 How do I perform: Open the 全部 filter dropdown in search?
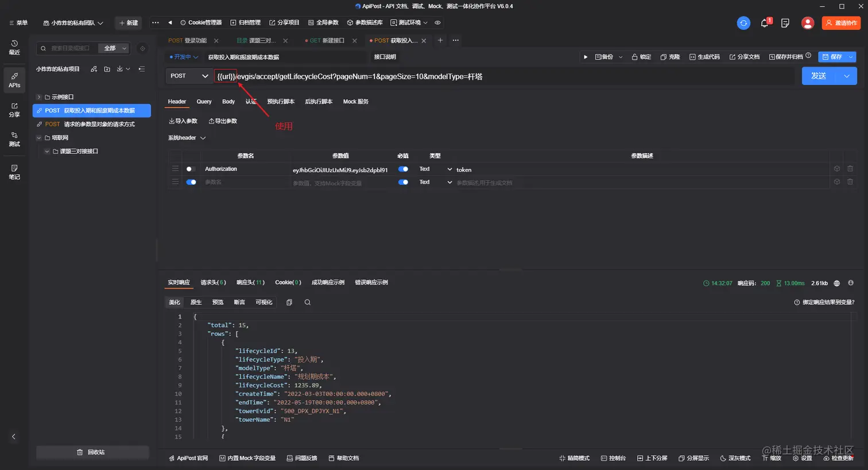(x=114, y=48)
